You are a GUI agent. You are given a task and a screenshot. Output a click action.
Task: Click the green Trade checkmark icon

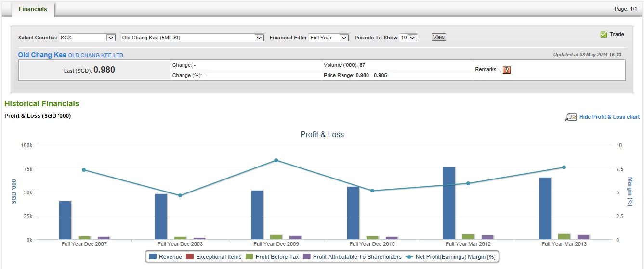tap(604, 34)
